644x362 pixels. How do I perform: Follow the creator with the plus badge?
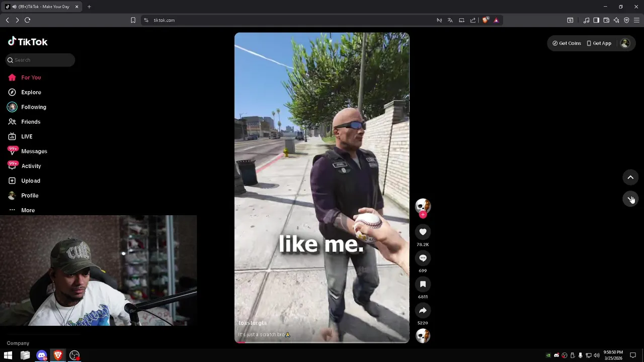pyautogui.click(x=423, y=215)
